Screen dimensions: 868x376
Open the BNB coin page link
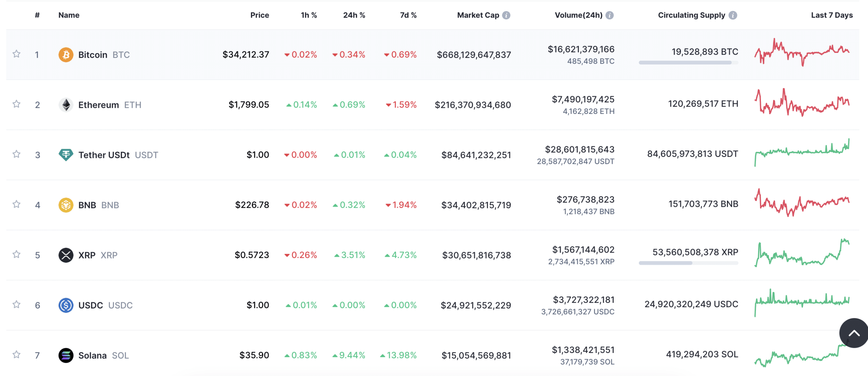click(99, 205)
